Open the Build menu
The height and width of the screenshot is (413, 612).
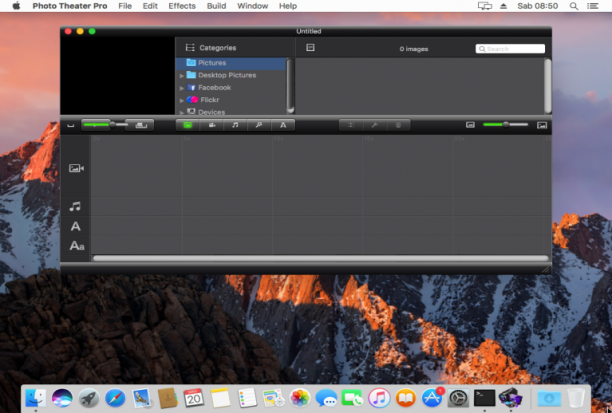(x=216, y=6)
